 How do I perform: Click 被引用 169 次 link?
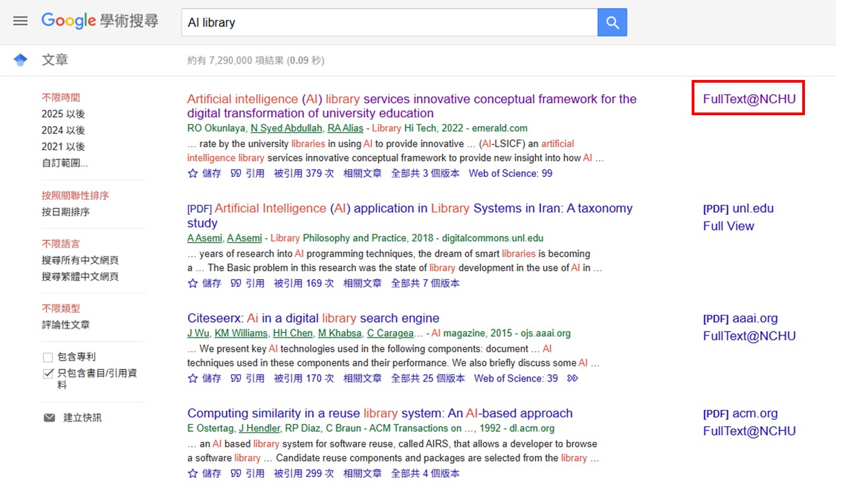coord(304,283)
